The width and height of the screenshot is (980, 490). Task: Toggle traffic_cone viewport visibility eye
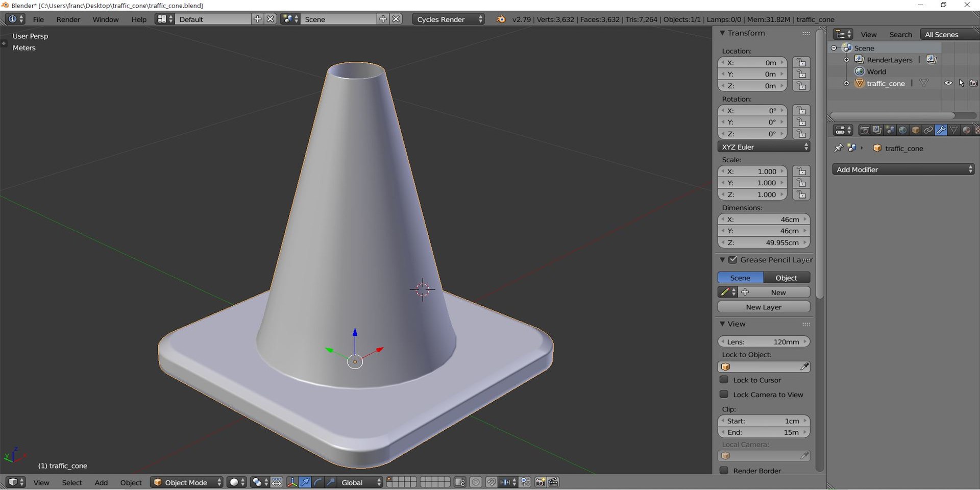[x=948, y=83]
